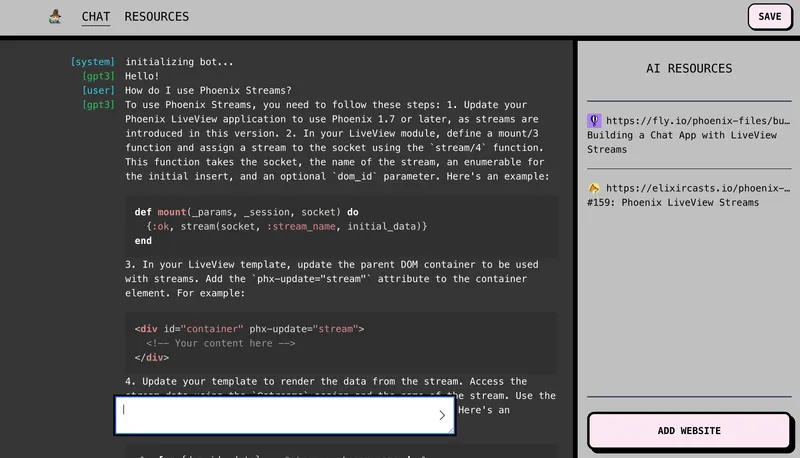
Task: Click the [user] message label
Action: pos(98,90)
